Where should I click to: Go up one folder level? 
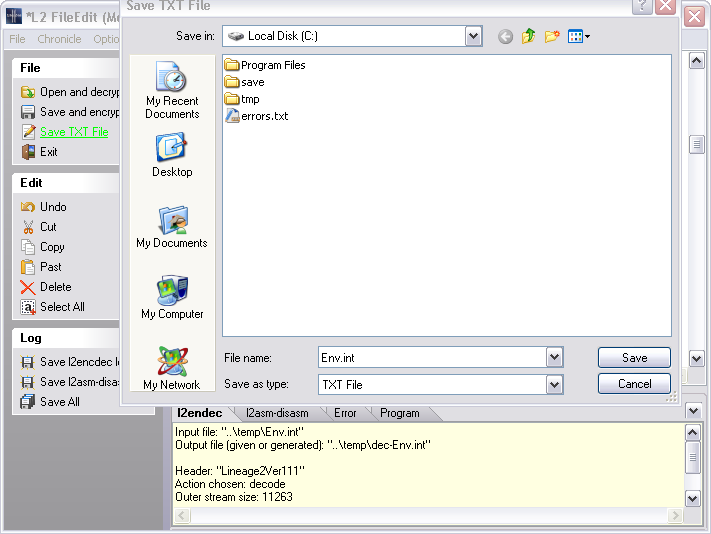[x=528, y=37]
